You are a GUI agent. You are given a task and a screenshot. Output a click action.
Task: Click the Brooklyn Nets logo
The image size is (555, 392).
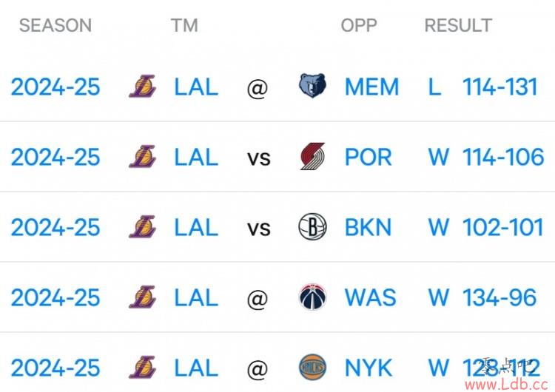point(312,226)
